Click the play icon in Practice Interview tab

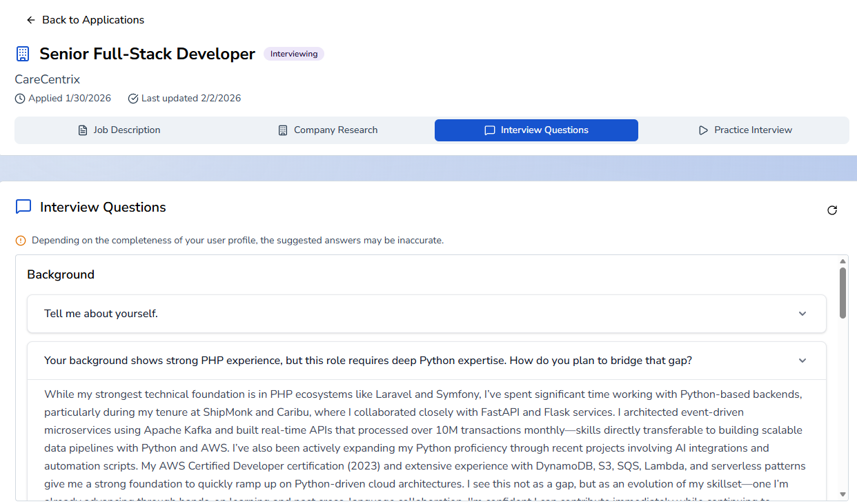[x=703, y=130]
